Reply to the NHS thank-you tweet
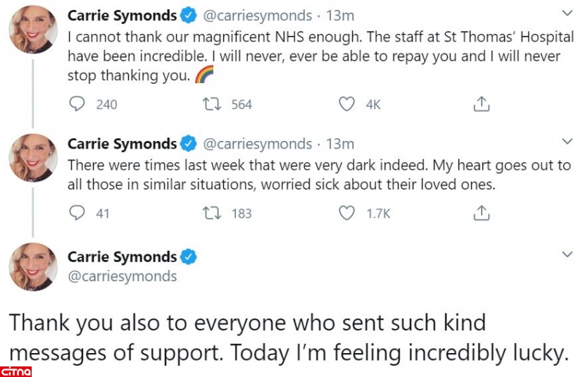588x377 pixels. pos(77,104)
